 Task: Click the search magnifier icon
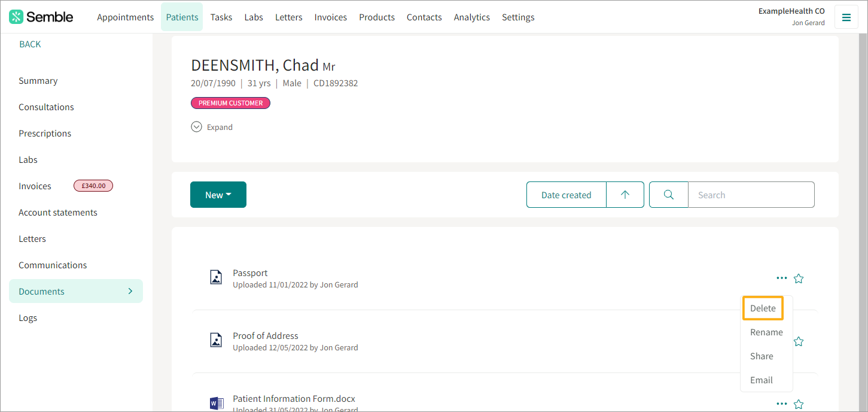pyautogui.click(x=669, y=195)
